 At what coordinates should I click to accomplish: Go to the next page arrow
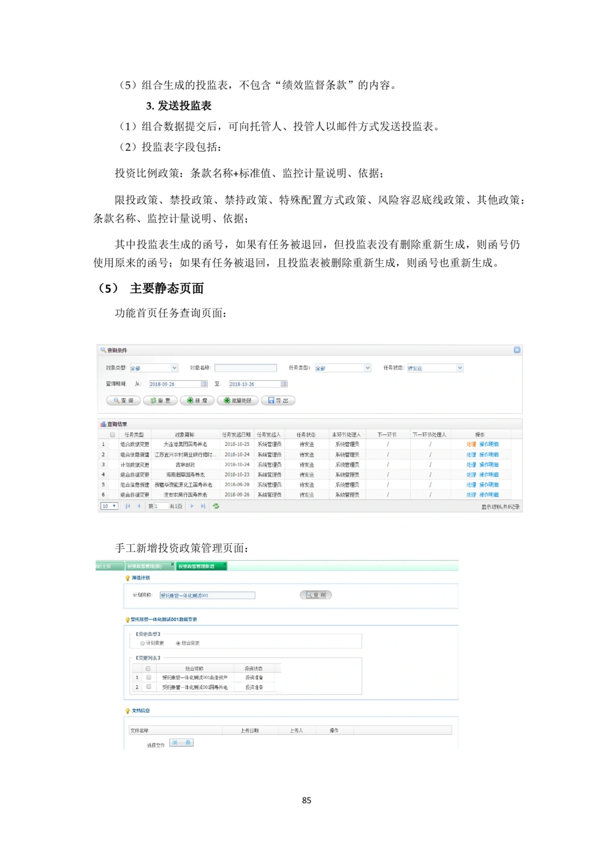click(192, 506)
